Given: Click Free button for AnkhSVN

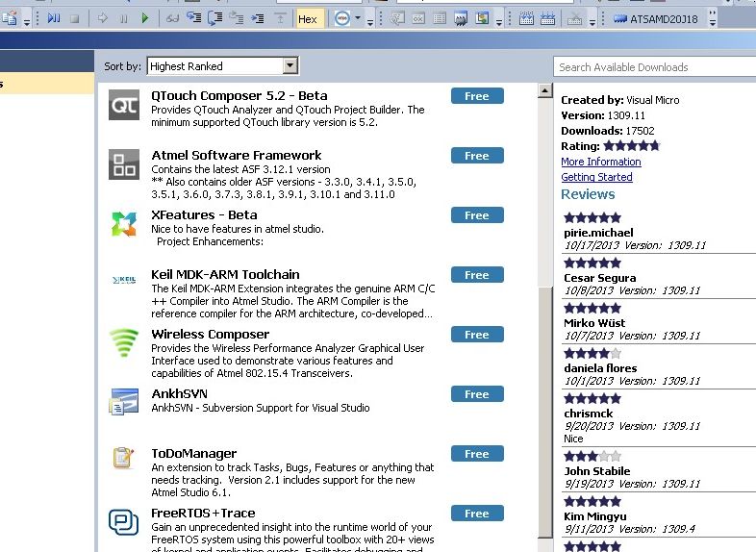Looking at the screenshot, I should point(477,394).
